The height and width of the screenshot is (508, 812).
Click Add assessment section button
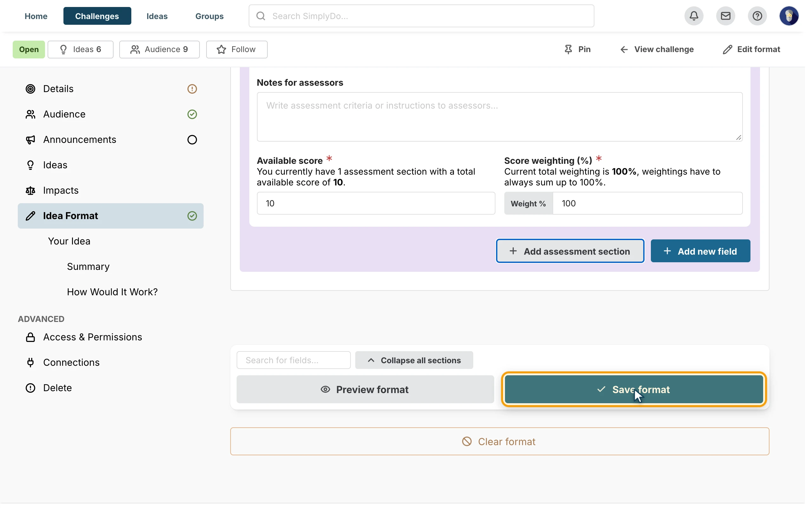point(570,251)
